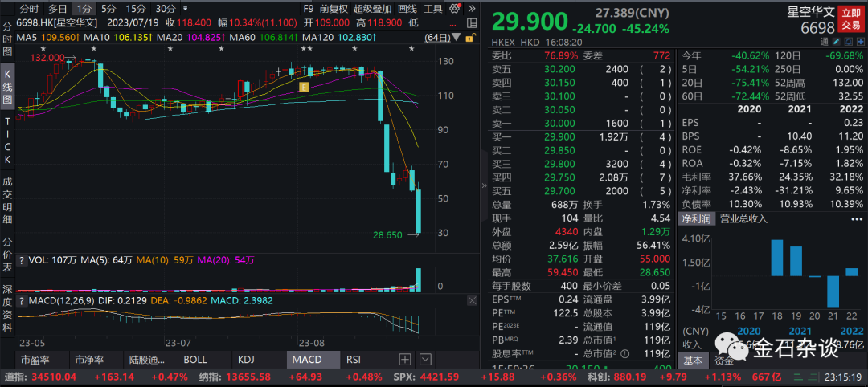Expand the period dropdown arrow after 30分
The width and height of the screenshot is (868, 387).
coord(185,9)
